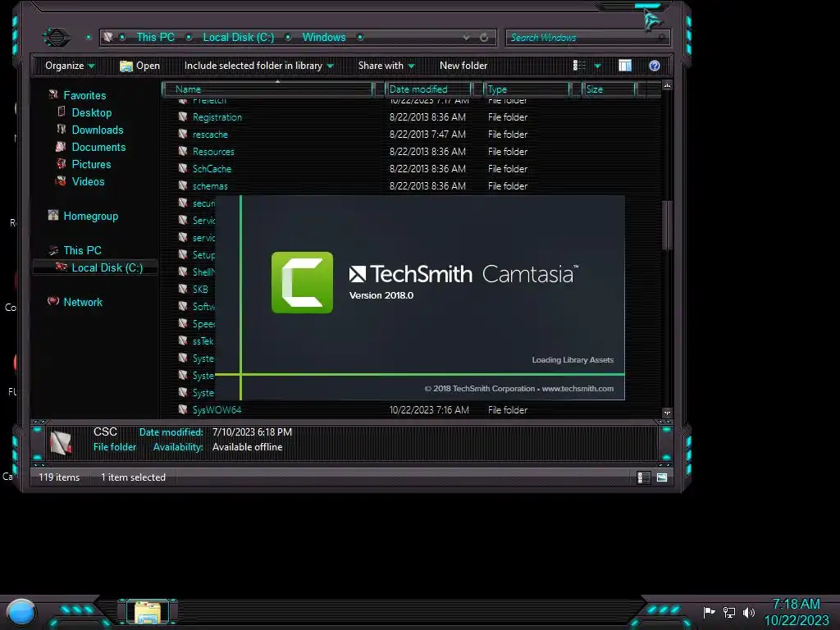Click the CSC folder thumbnail in details pane

[61, 442]
